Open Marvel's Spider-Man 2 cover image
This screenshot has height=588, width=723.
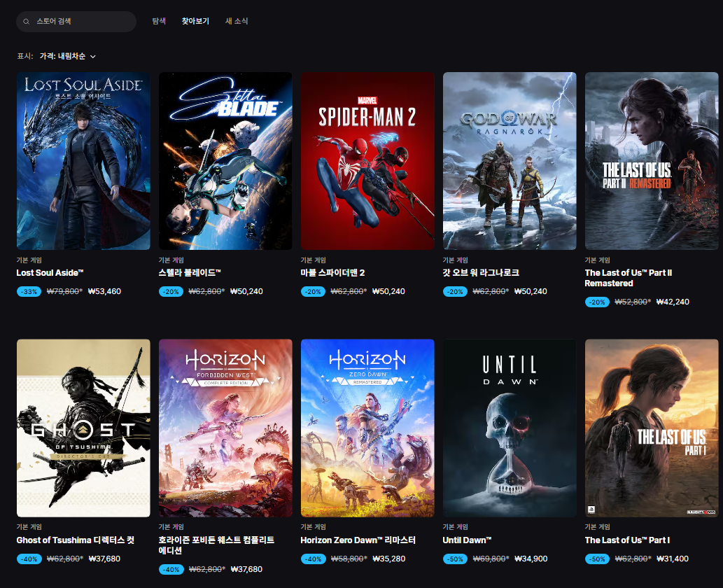pos(367,161)
